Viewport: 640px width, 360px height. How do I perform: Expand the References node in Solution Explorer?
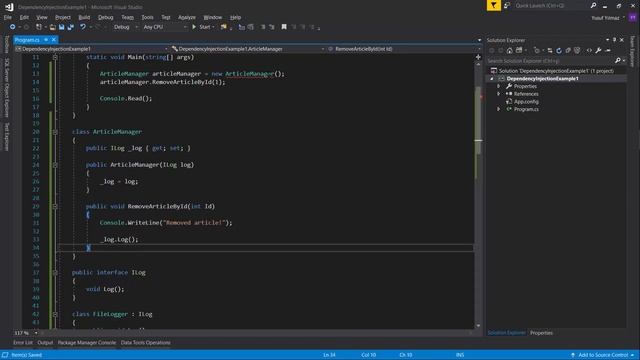(x=498, y=94)
